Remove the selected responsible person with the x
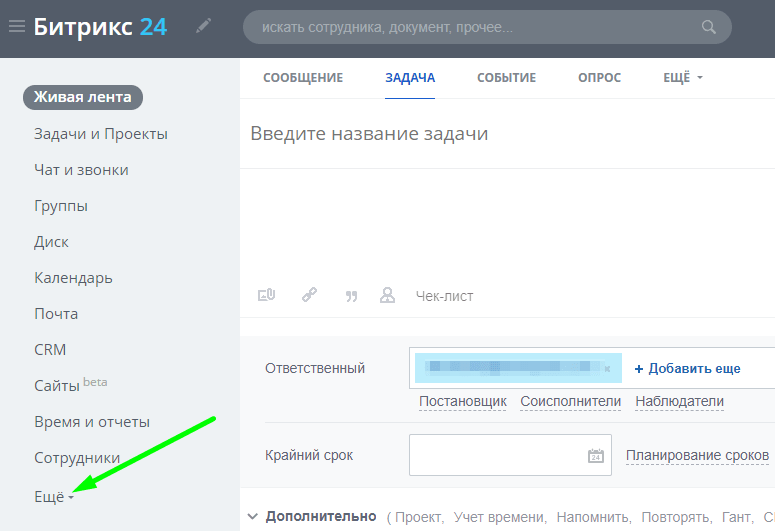Viewport: 775px width, 531px height. (x=607, y=368)
